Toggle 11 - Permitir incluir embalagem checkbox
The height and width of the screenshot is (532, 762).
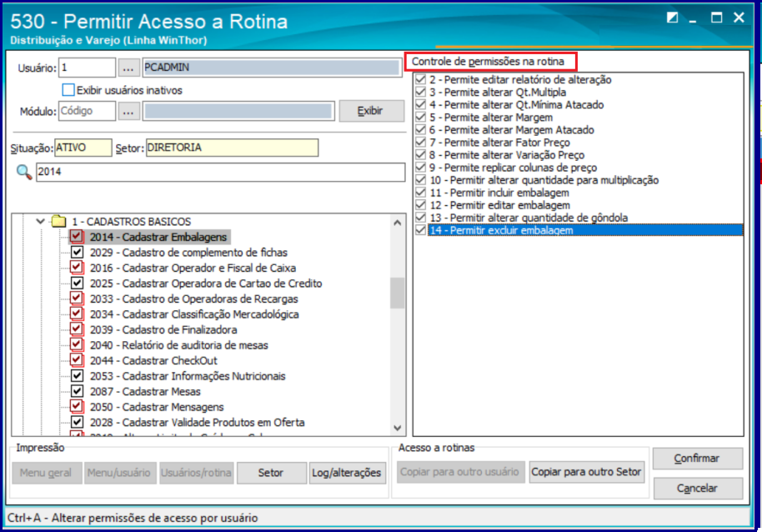click(x=421, y=193)
